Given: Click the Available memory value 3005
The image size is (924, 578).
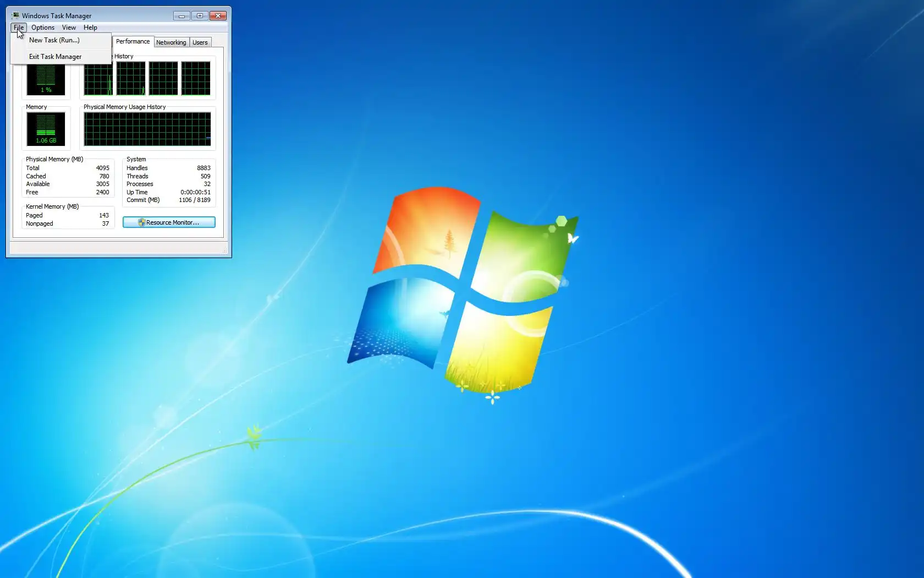Looking at the screenshot, I should (103, 184).
